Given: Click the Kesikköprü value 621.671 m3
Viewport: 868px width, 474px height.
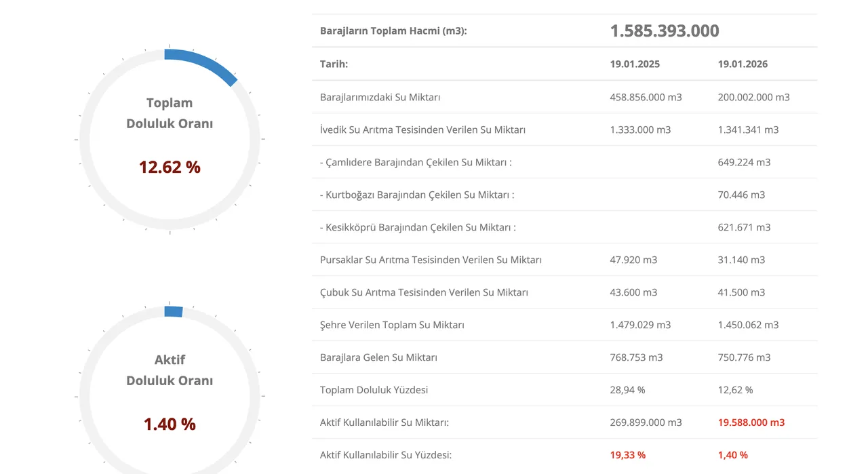Looking at the screenshot, I should click(x=744, y=227).
